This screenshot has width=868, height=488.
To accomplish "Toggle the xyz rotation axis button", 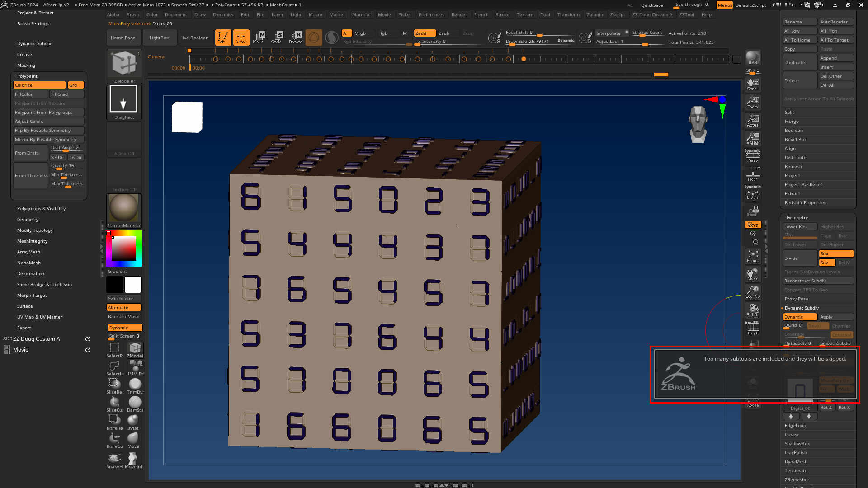I will coord(753,225).
